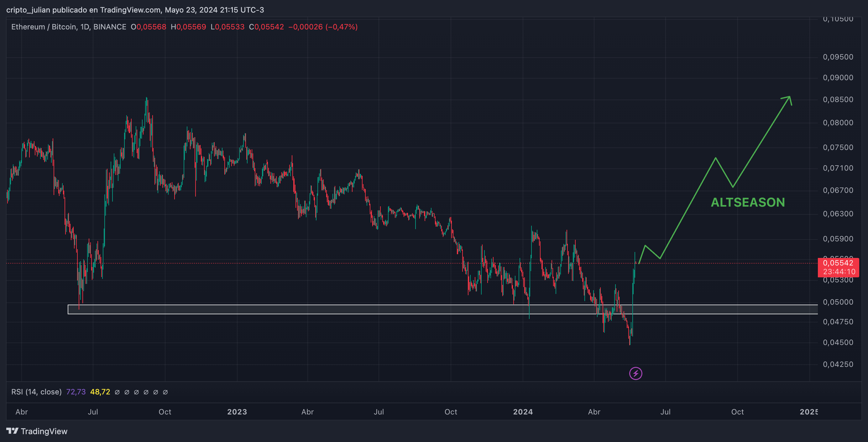
Task: Click the purple lightning bolt event icon
Action: pyautogui.click(x=635, y=373)
